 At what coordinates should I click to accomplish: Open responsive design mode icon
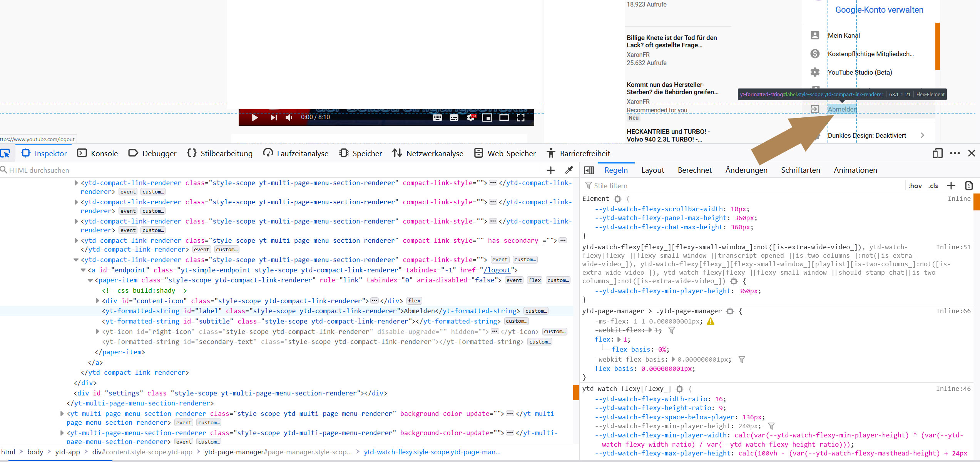click(x=937, y=153)
